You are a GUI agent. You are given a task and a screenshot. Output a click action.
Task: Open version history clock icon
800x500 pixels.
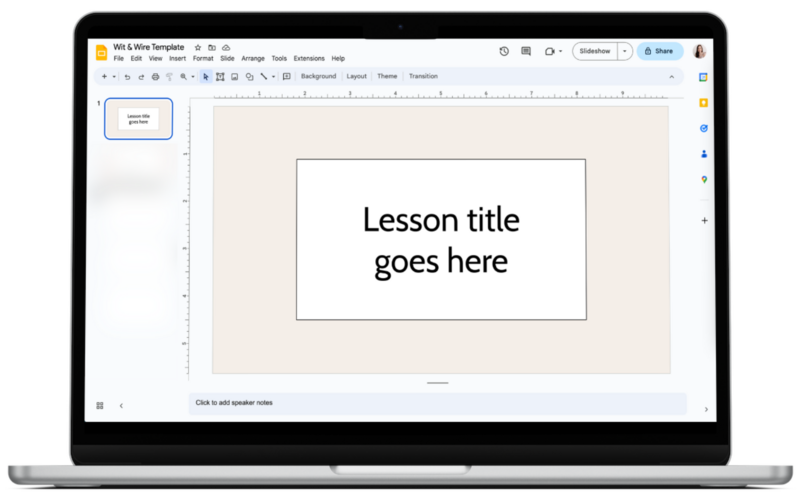[504, 51]
